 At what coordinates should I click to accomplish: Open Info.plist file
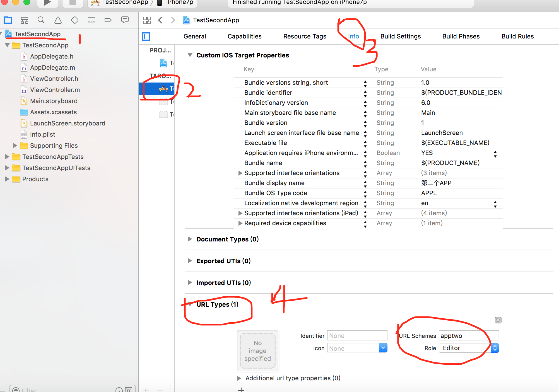point(42,134)
